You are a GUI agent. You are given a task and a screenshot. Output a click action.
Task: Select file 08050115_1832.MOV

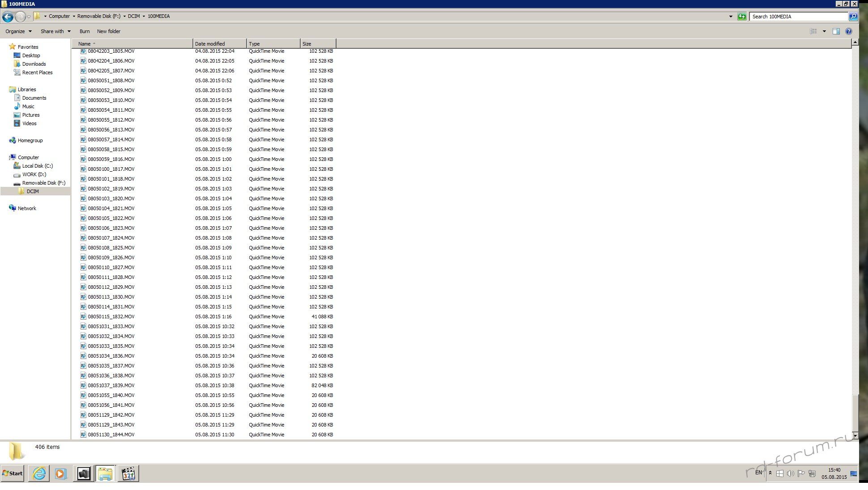111,317
